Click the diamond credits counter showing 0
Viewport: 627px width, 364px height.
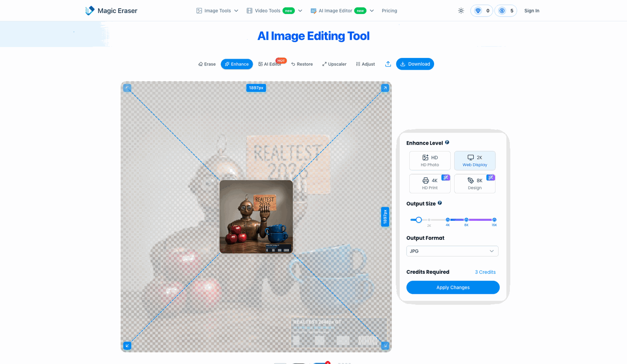coord(482,10)
